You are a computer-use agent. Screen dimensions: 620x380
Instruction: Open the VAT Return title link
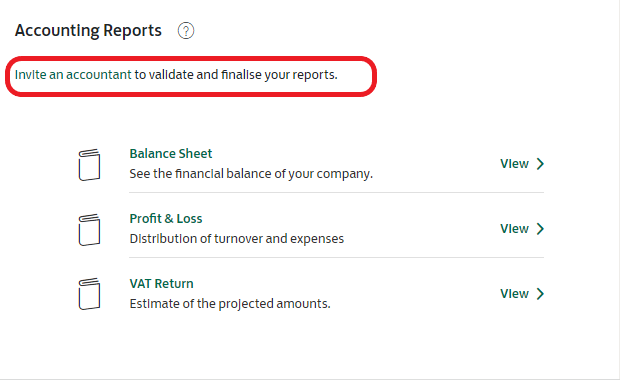point(162,284)
